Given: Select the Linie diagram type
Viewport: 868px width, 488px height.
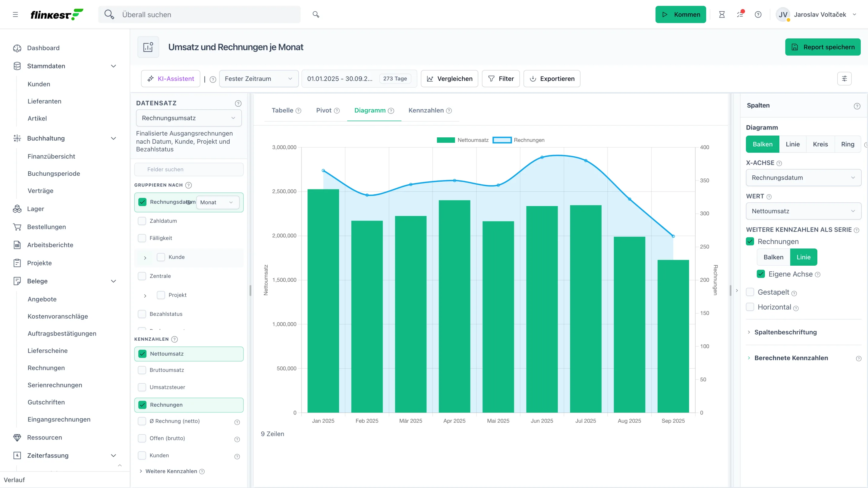Looking at the screenshot, I should coord(793,144).
